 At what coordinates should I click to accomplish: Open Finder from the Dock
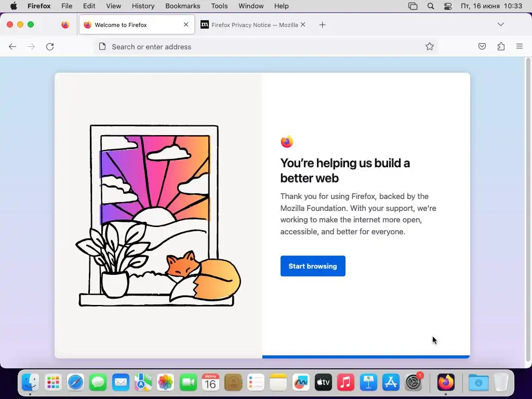[x=31, y=382]
